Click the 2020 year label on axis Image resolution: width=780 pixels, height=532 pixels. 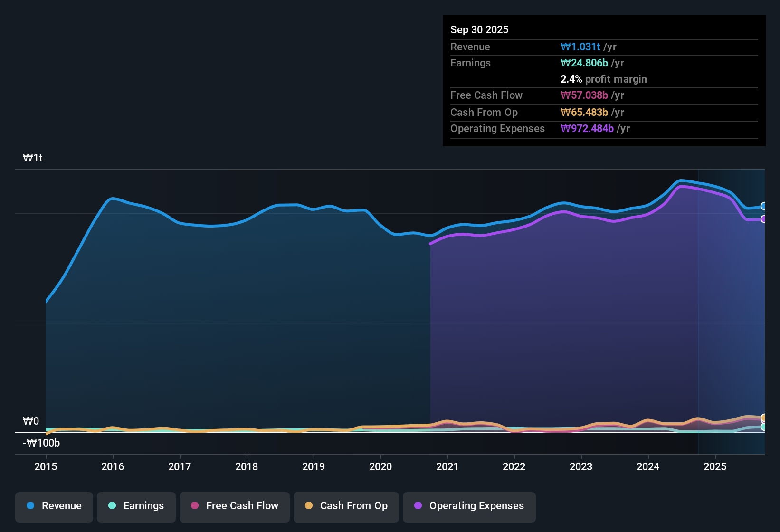[380, 467]
